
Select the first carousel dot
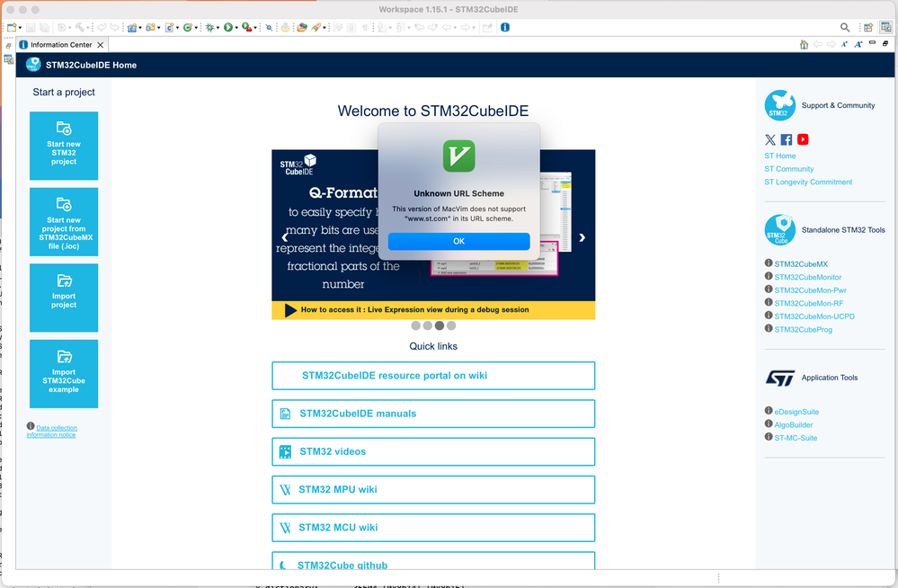(x=416, y=325)
